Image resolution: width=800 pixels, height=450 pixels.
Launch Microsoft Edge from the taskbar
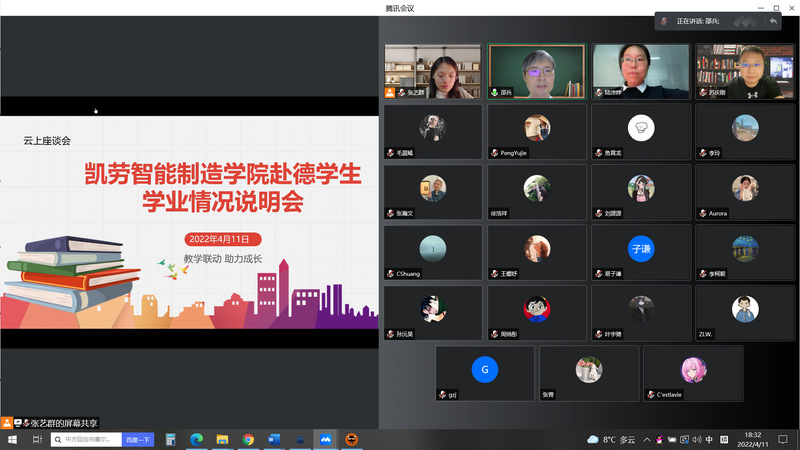click(196, 440)
